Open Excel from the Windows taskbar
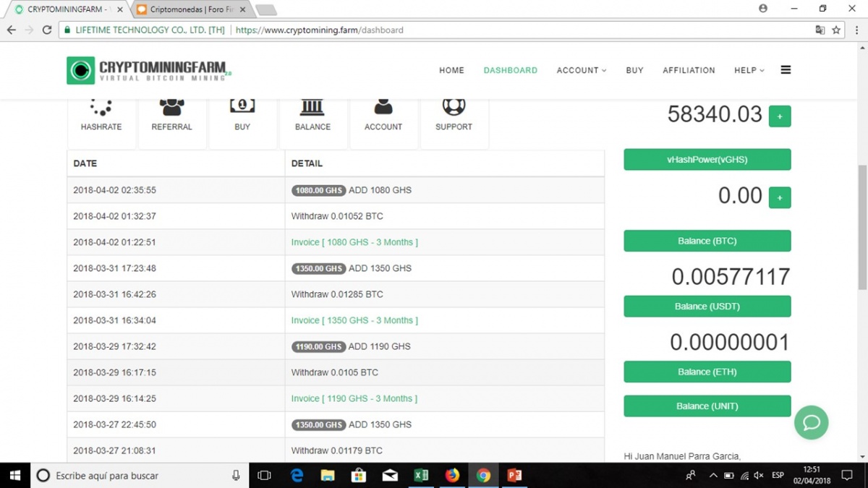Screen dimensions: 868x488 pos(421,475)
